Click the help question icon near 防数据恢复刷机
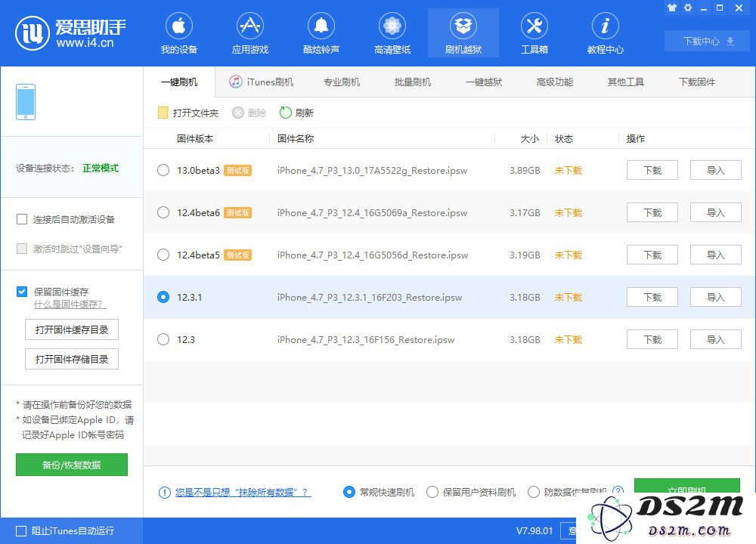 click(x=618, y=490)
